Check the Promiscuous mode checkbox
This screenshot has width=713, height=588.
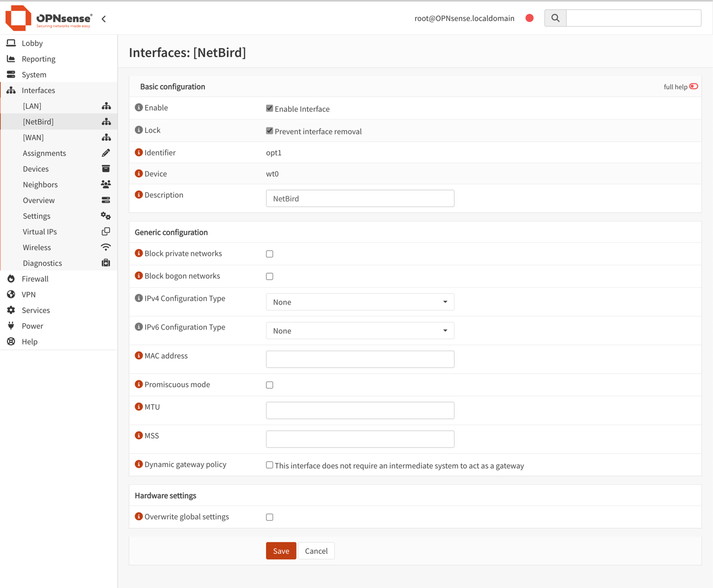coord(270,385)
